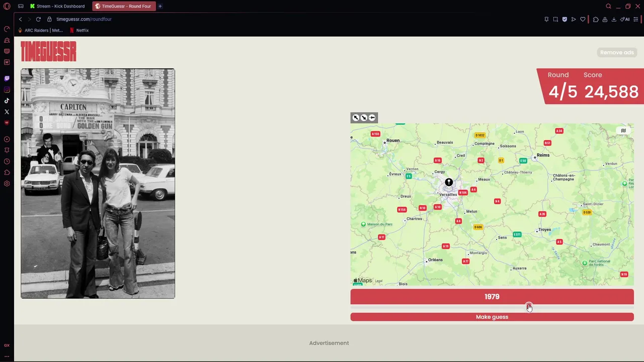Toggle the map pin-lock button
This screenshot has height=362, width=644.
[372, 118]
